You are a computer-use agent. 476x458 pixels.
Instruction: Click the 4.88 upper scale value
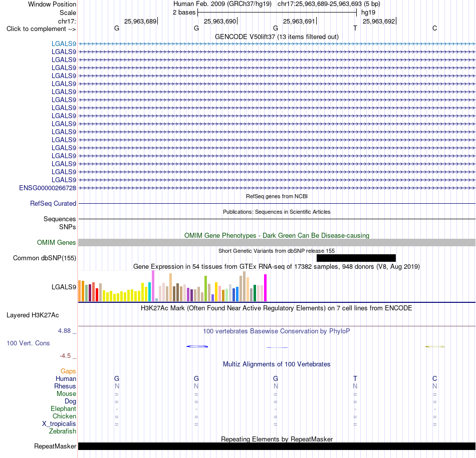tap(64, 330)
